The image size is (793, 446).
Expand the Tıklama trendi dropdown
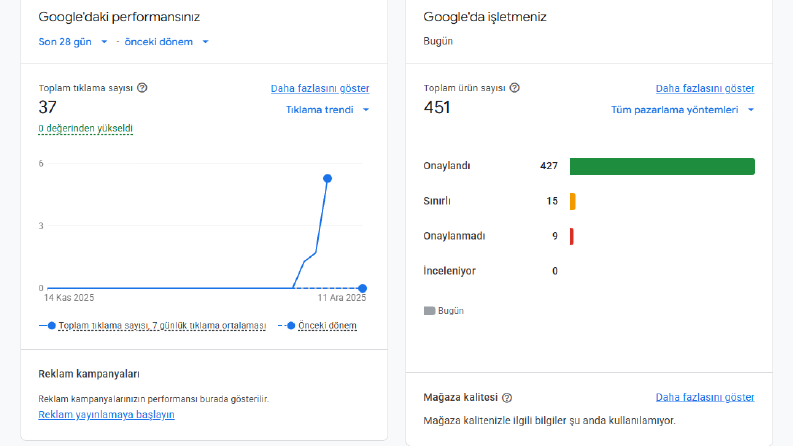[x=327, y=110]
